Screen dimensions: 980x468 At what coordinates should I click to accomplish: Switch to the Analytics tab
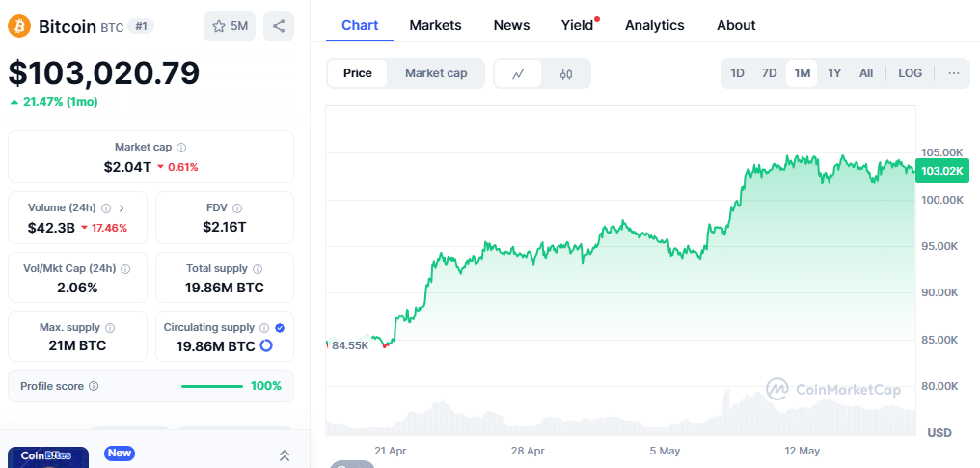pos(654,25)
